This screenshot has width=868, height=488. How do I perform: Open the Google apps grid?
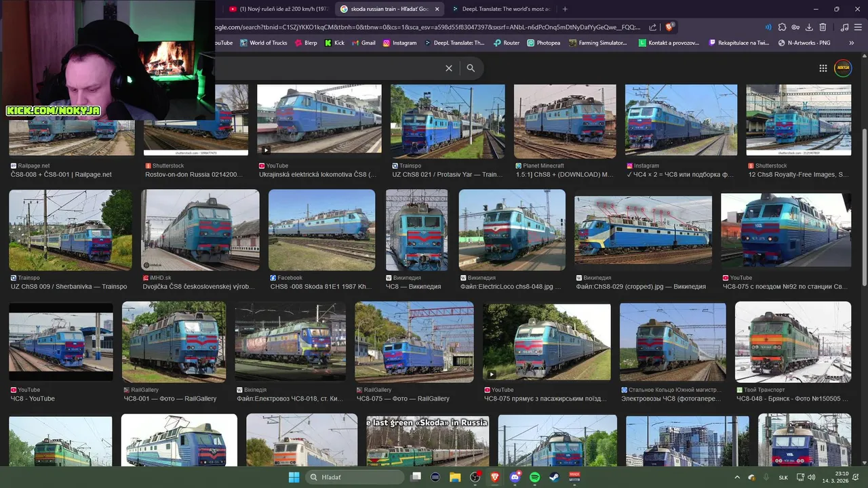pyautogui.click(x=823, y=68)
